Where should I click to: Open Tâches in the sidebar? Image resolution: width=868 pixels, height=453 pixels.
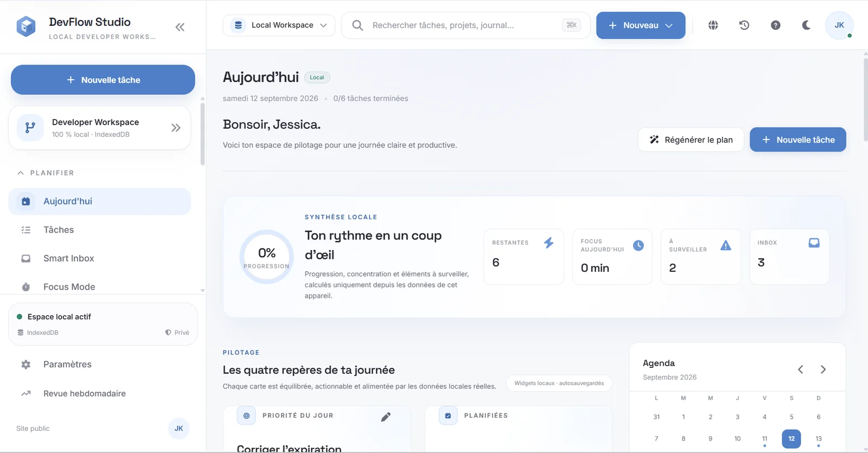pos(100,230)
